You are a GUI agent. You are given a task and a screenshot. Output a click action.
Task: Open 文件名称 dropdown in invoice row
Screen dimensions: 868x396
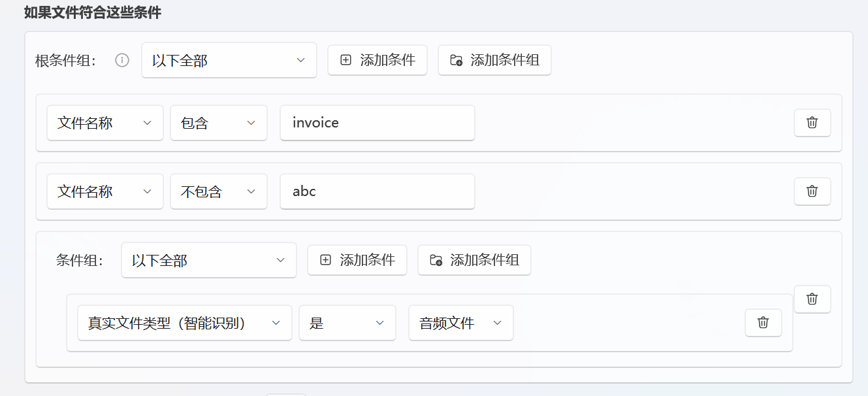point(105,123)
